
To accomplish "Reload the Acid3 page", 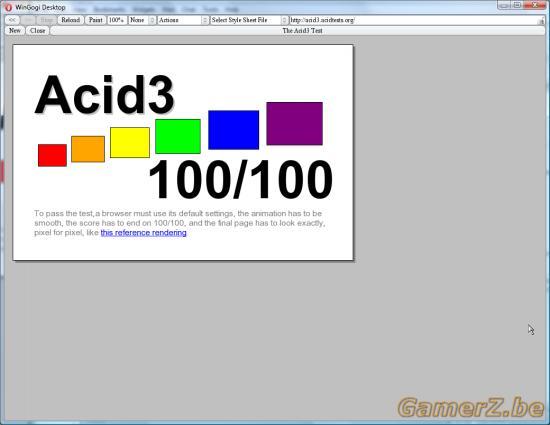I will pos(71,20).
